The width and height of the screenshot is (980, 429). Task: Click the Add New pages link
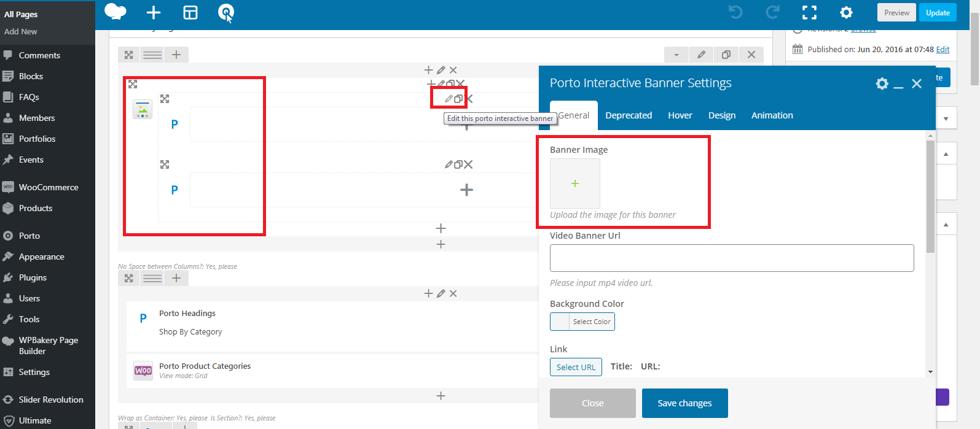21,31
